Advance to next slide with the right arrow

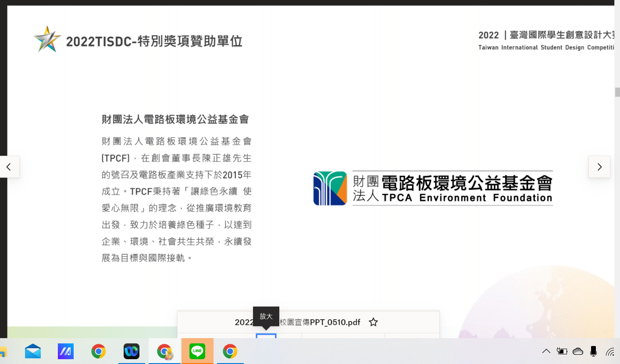pyautogui.click(x=599, y=167)
